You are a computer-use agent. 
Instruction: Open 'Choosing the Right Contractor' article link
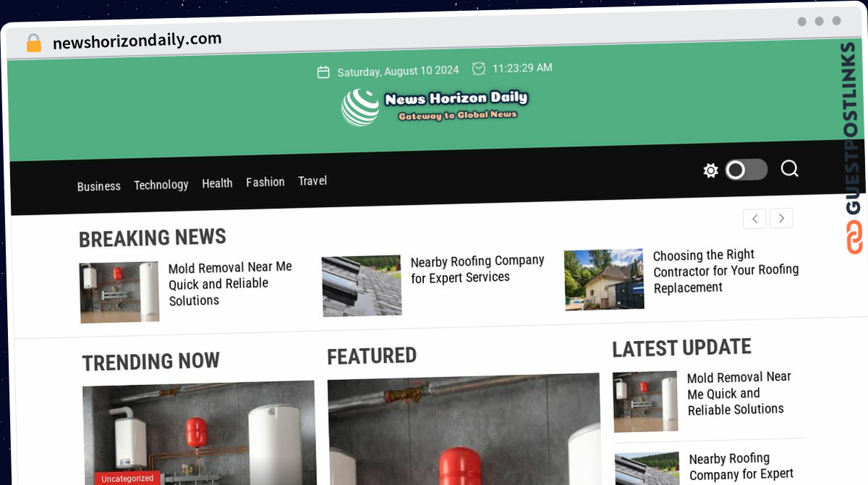pos(726,271)
